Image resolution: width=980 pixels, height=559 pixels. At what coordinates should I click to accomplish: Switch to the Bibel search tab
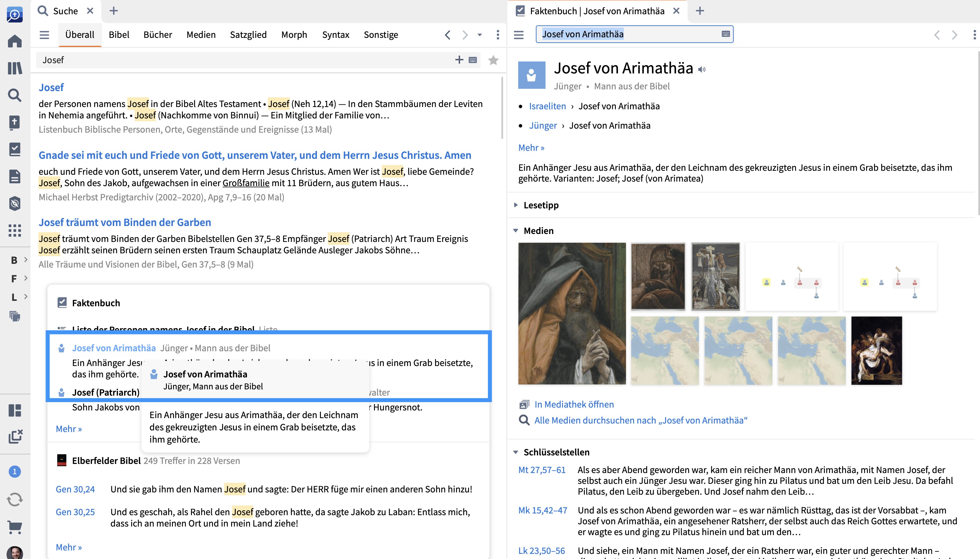pos(119,35)
